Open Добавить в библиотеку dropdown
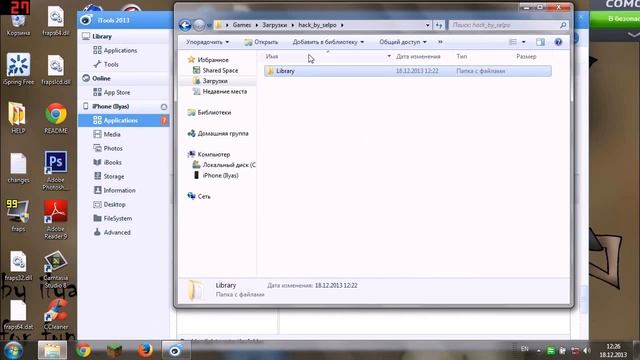640x360 pixels. (x=328, y=42)
